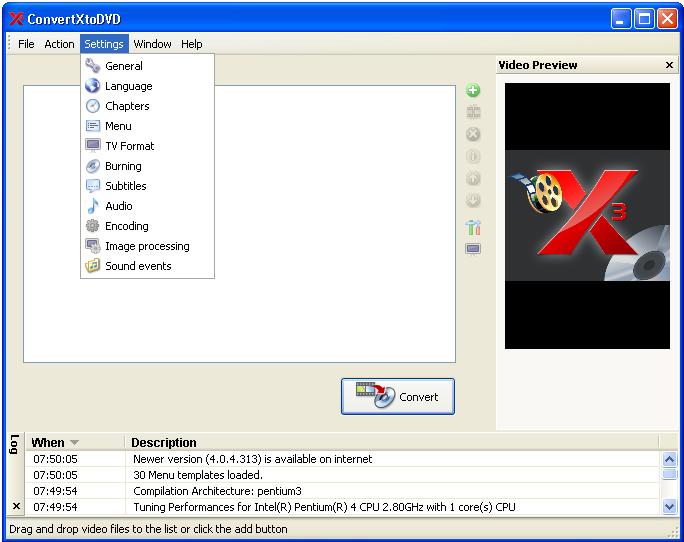Click the greyed remove item icon
The height and width of the screenshot is (542, 684).
click(473, 134)
